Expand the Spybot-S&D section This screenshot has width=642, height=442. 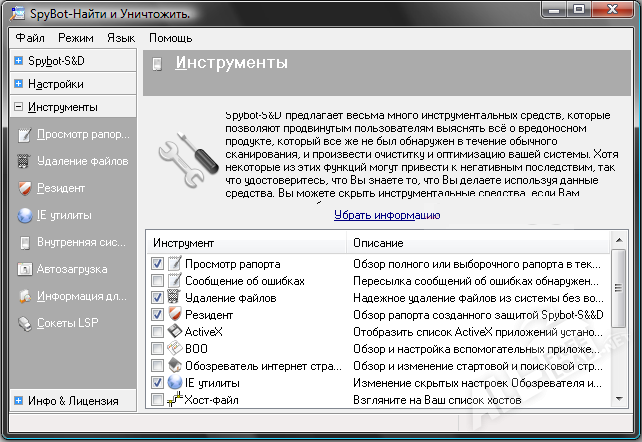[19, 61]
